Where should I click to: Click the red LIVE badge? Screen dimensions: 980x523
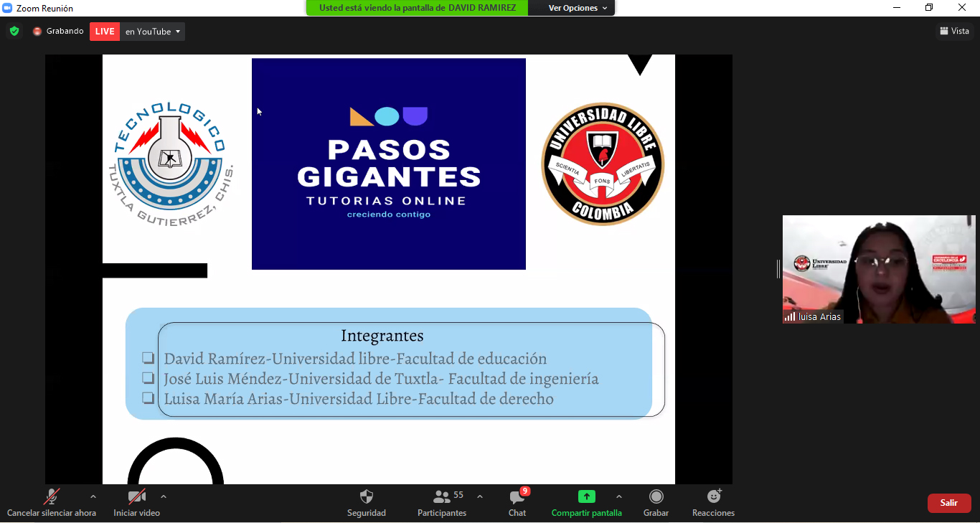[105, 32]
